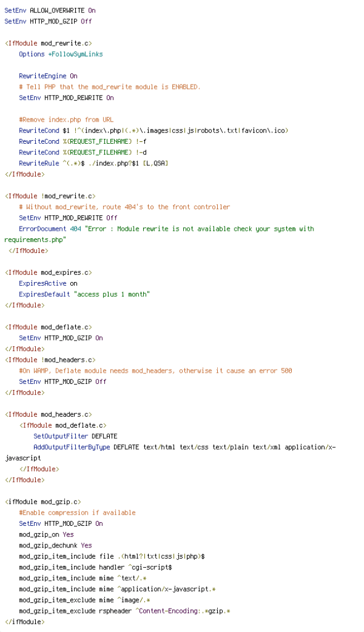Click the AddOutputFilterByType DEFLATE directive
This screenshot has width=364, height=632.
(x=184, y=447)
